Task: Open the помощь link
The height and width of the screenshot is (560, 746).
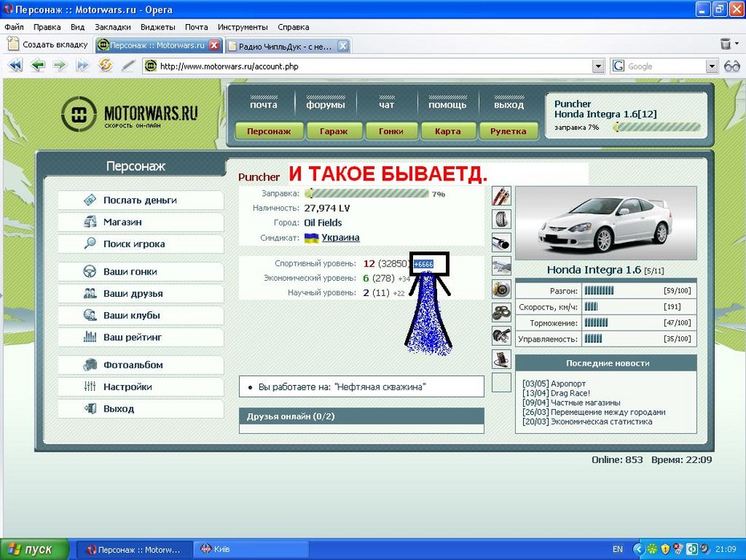Action: (x=448, y=104)
